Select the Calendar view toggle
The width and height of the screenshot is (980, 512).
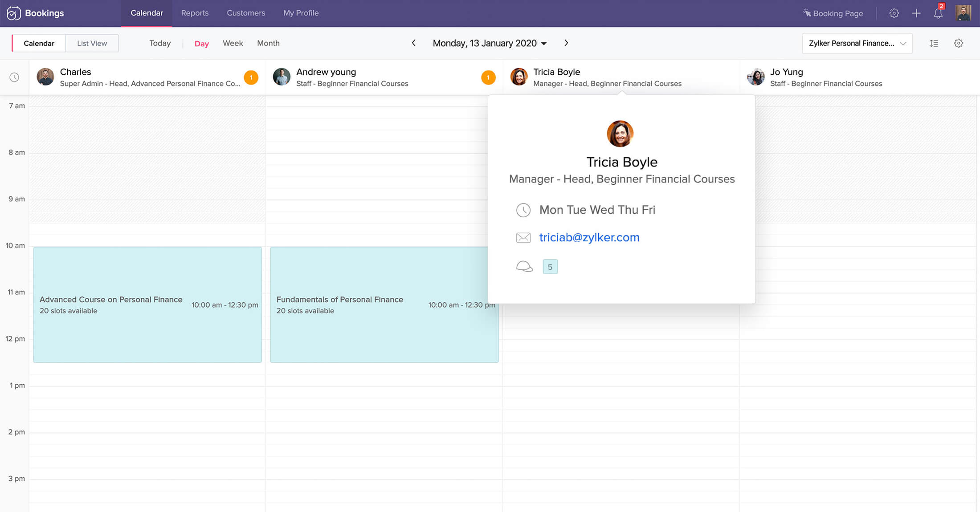pos(39,43)
